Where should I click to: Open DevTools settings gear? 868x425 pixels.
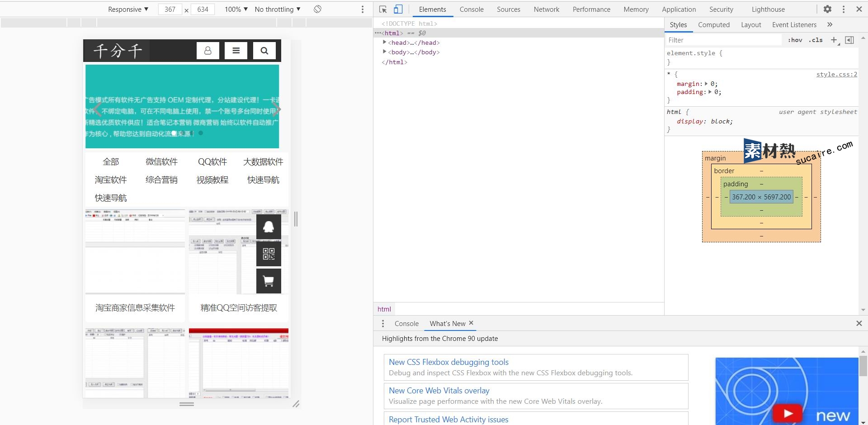tap(827, 9)
